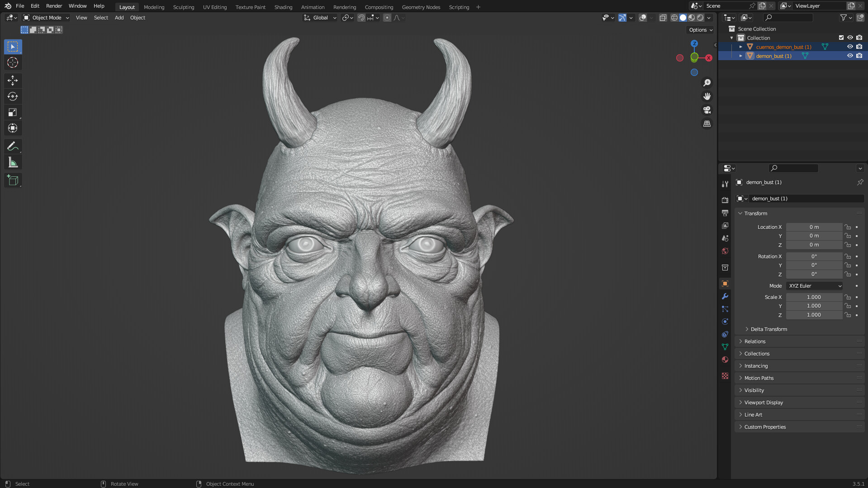Activate the Measure tool
This screenshot has height=488, width=868.
point(13,162)
